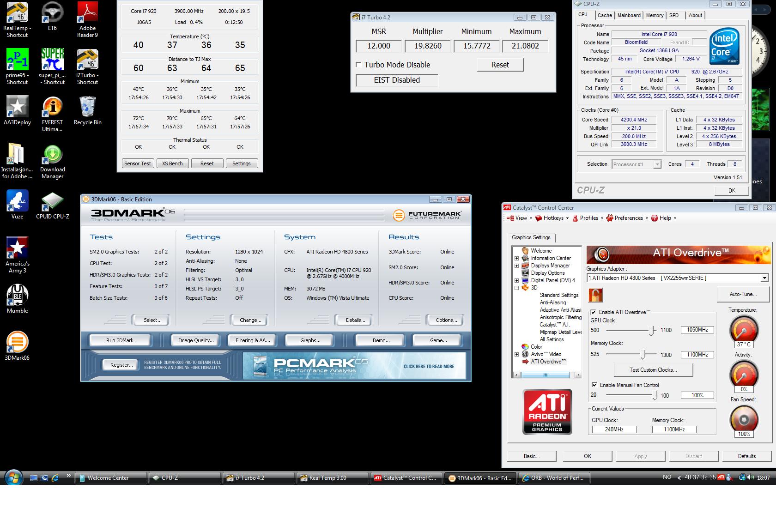The image size is (776, 532).
Task: Click Run 3DMark button
Action: tap(120, 340)
